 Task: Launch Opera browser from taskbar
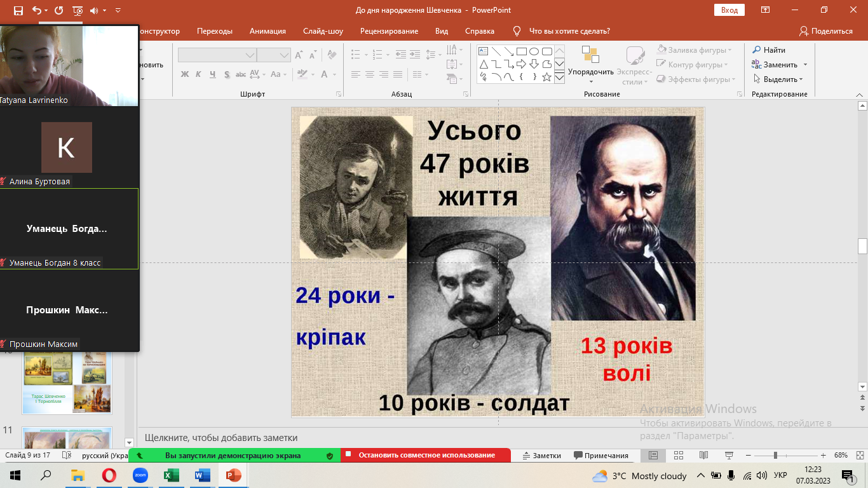tap(109, 475)
